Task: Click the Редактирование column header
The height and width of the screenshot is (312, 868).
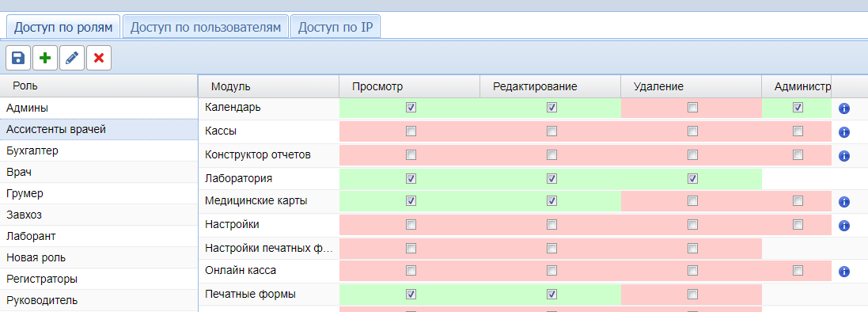Action: [x=550, y=86]
